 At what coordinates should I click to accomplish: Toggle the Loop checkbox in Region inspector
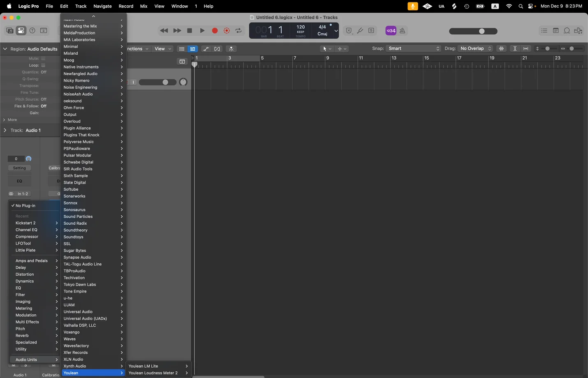(x=43, y=65)
